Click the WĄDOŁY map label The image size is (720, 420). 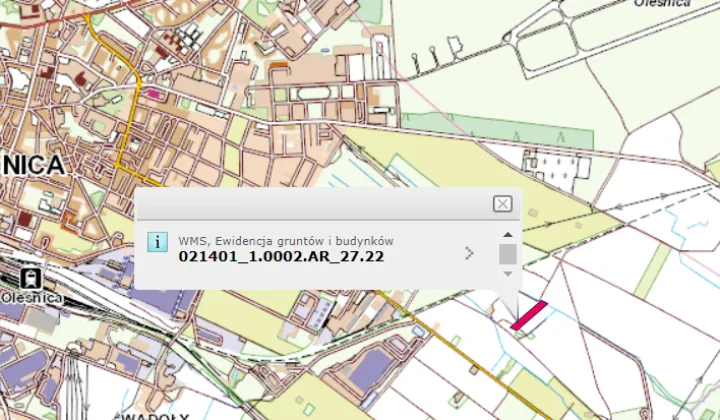tap(155, 417)
